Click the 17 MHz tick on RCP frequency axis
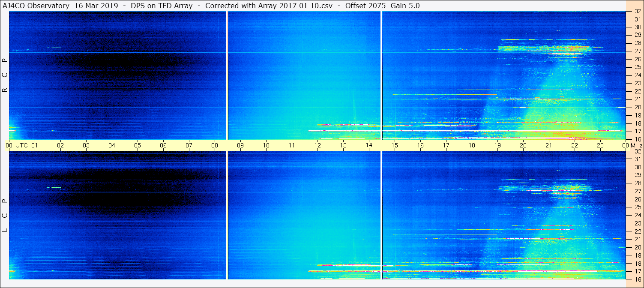 (638, 131)
